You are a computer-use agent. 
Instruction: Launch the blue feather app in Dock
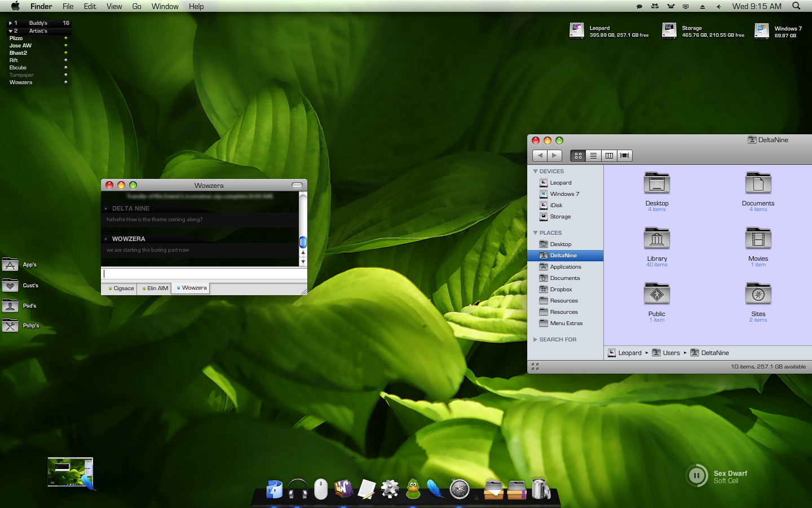click(435, 489)
